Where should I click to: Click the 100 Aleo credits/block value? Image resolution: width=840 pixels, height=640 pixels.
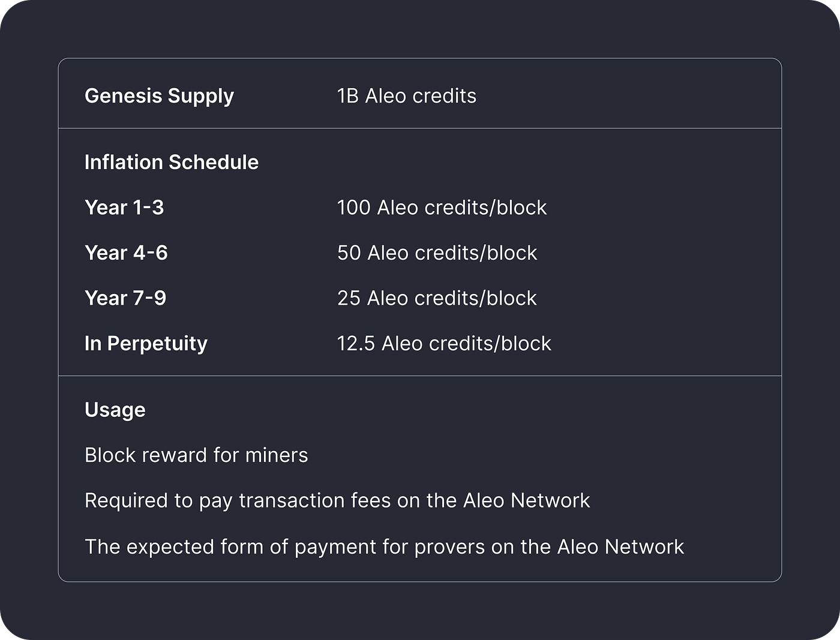pyautogui.click(x=442, y=208)
